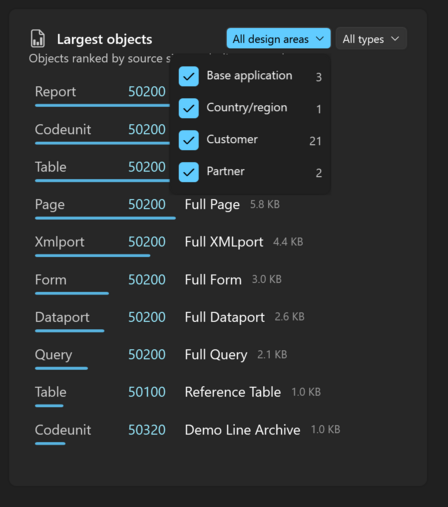Image resolution: width=448 pixels, height=507 pixels.
Task: Uncheck the Country/region checkbox
Action: pos(189,108)
